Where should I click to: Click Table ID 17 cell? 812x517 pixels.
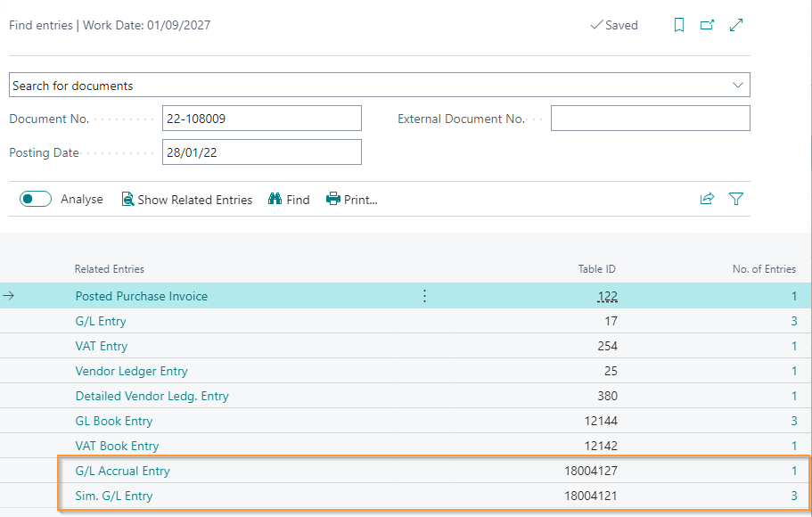point(611,321)
